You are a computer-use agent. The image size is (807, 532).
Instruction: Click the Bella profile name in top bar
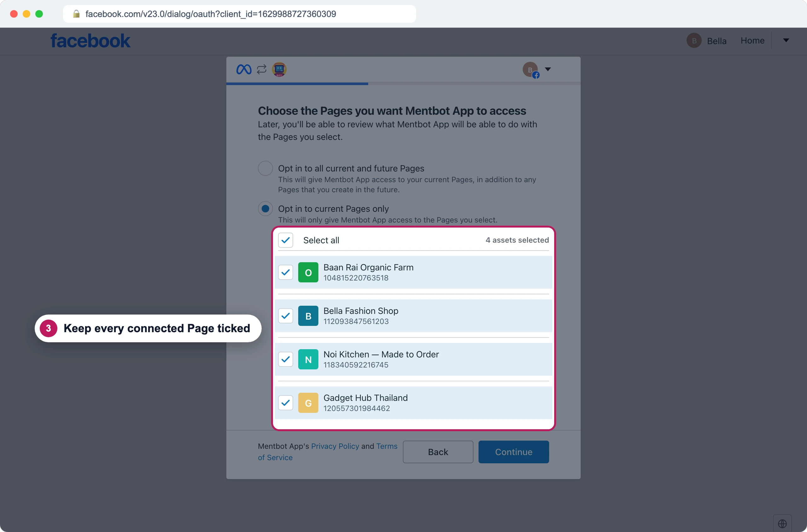tap(717, 41)
